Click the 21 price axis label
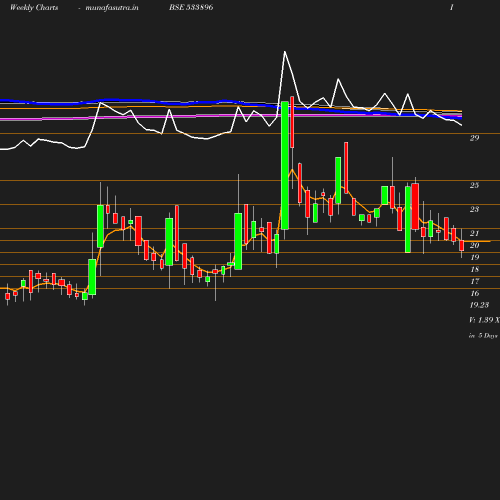 [474, 233]
